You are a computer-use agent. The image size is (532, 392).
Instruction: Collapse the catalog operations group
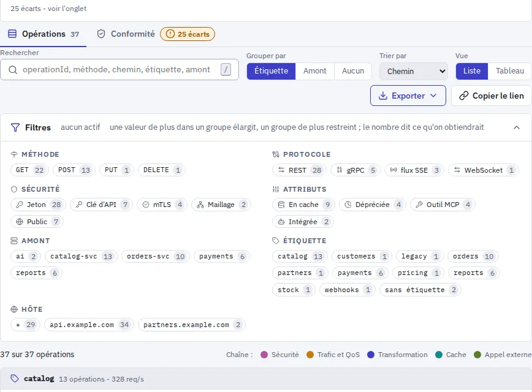[x=266, y=379]
